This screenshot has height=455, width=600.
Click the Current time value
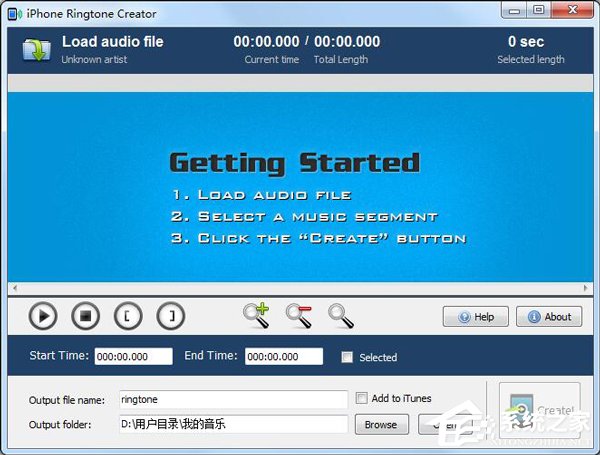pos(266,42)
